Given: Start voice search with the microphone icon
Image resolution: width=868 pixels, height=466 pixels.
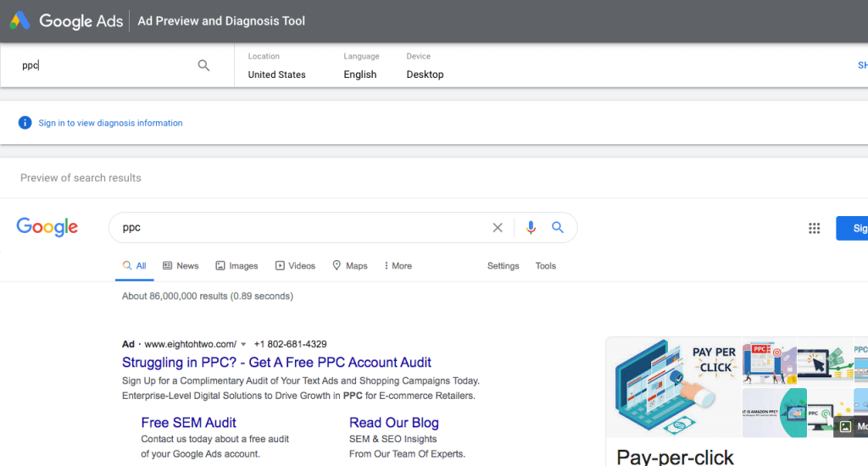Looking at the screenshot, I should pos(531,227).
